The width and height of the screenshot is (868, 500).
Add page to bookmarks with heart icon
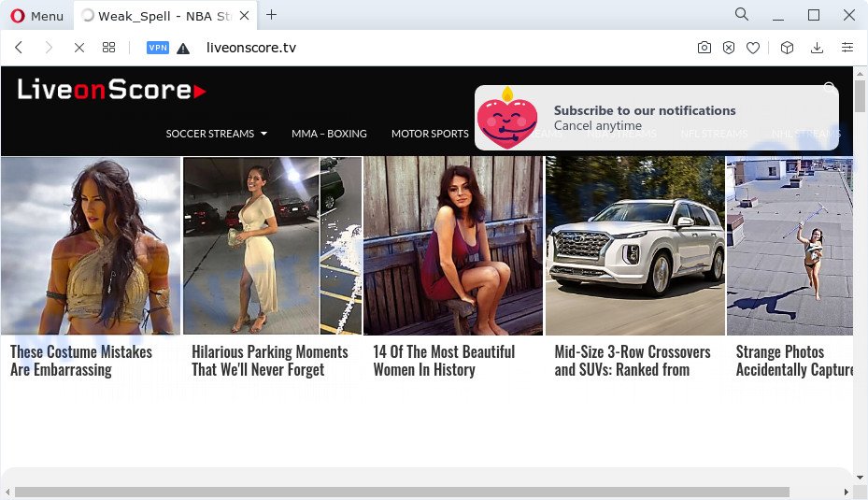pyautogui.click(x=753, y=49)
